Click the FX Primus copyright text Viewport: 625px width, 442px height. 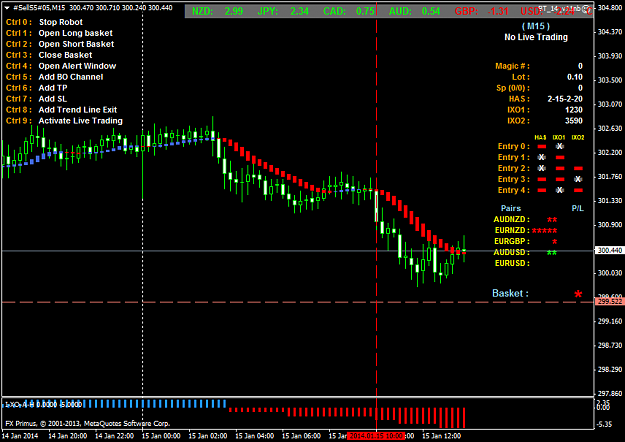(88, 424)
